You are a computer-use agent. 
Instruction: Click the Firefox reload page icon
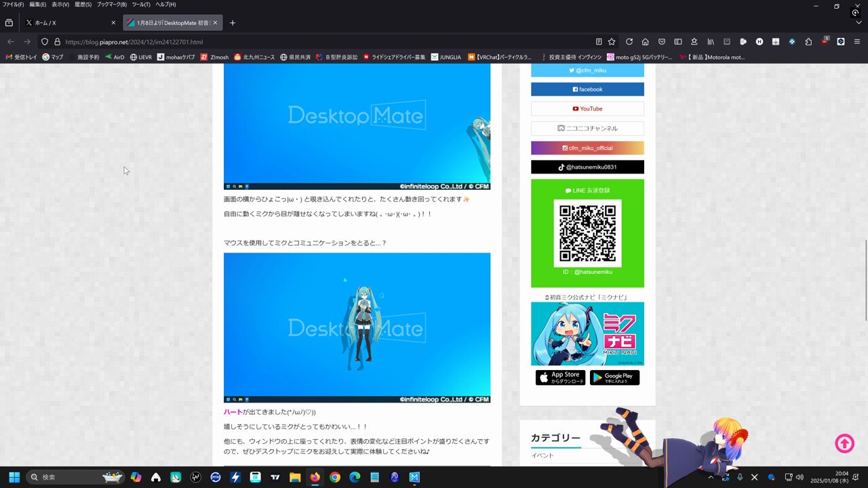pos(629,41)
